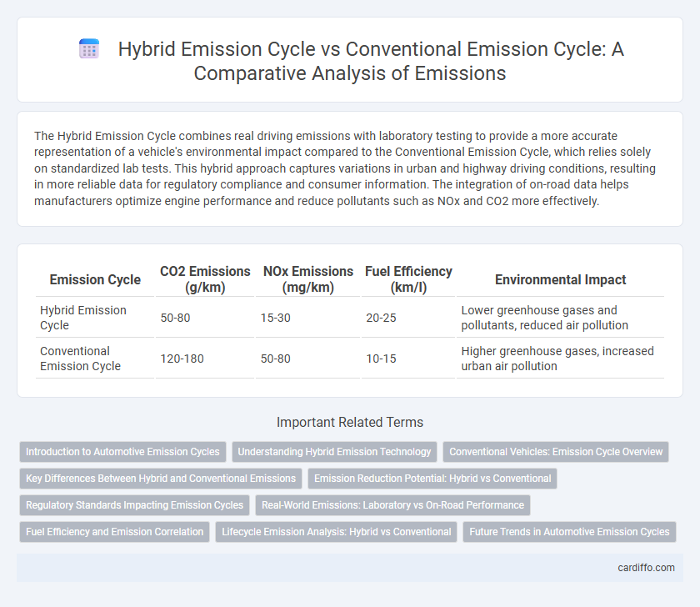
Task: Click the '20-25' fuel efficiency cell
Action: [x=408, y=318]
